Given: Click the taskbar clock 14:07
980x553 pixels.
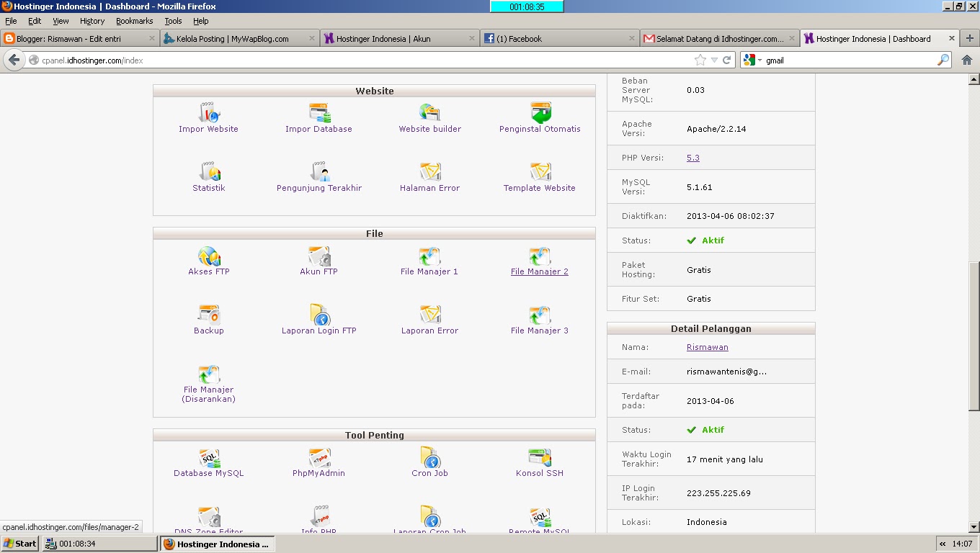Looking at the screenshot, I should click(962, 544).
